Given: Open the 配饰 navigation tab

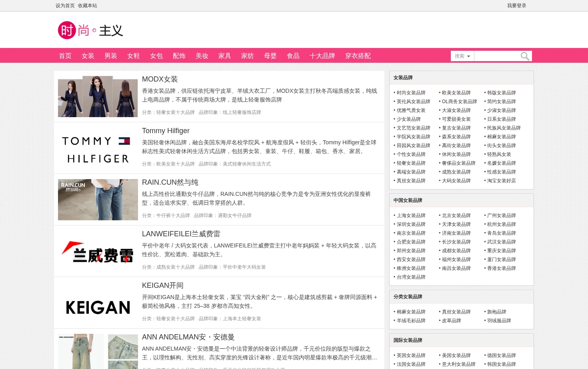Looking at the screenshot, I should coord(179,56).
